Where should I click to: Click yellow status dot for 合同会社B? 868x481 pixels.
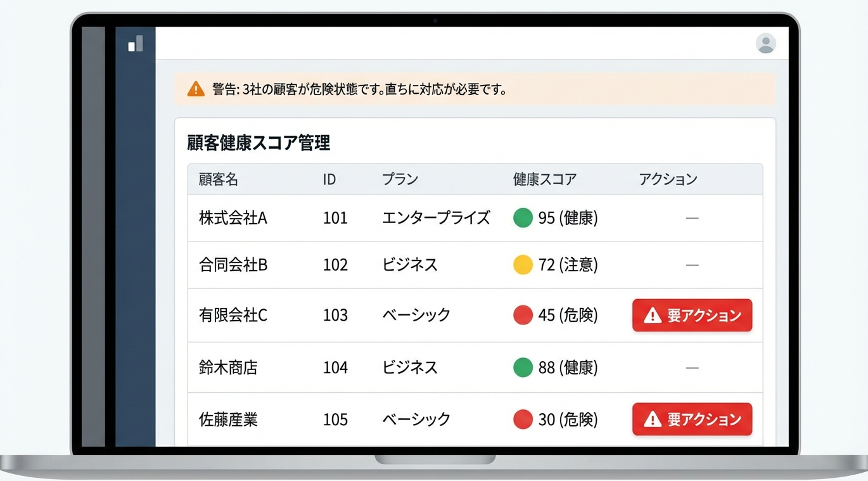523,265
